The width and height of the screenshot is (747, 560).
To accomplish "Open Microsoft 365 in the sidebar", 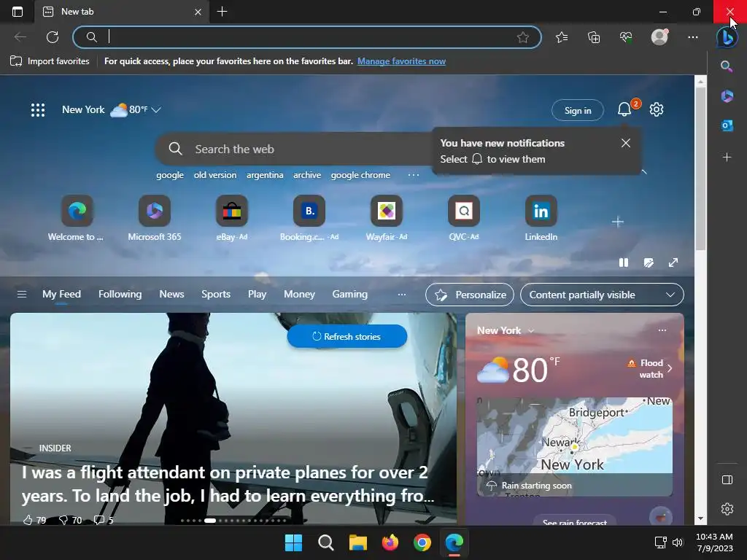I will click(x=727, y=96).
